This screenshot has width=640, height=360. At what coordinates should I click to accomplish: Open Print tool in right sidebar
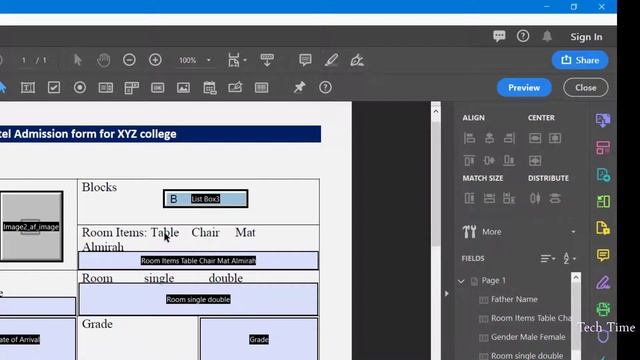(x=603, y=309)
